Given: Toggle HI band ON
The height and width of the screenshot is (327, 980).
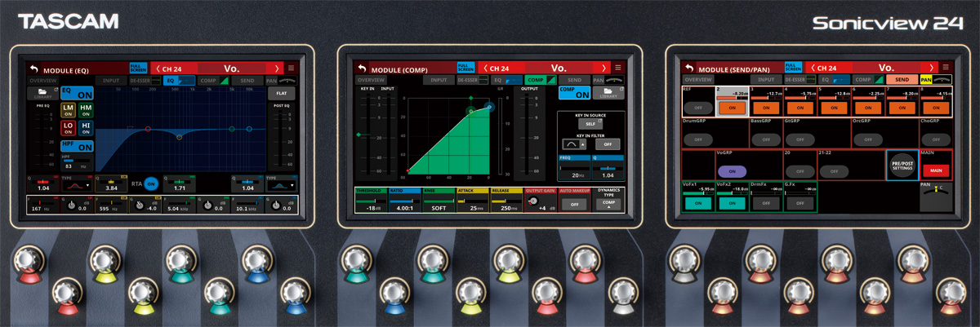Looking at the screenshot, I should [x=86, y=128].
